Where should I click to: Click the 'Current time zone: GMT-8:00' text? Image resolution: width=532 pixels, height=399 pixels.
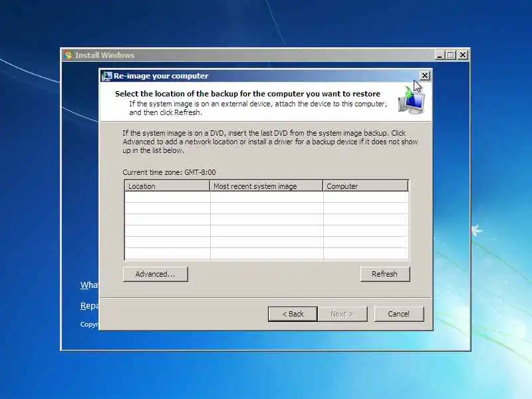169,172
